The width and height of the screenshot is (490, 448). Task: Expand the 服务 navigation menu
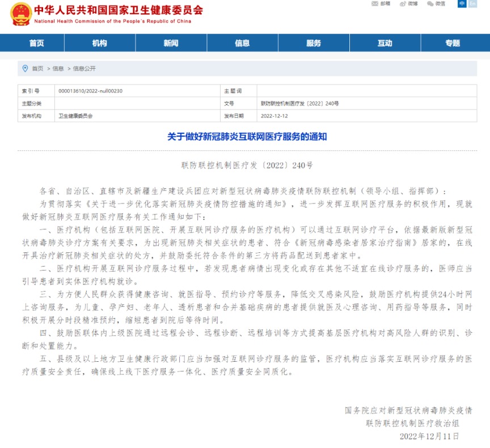click(314, 43)
